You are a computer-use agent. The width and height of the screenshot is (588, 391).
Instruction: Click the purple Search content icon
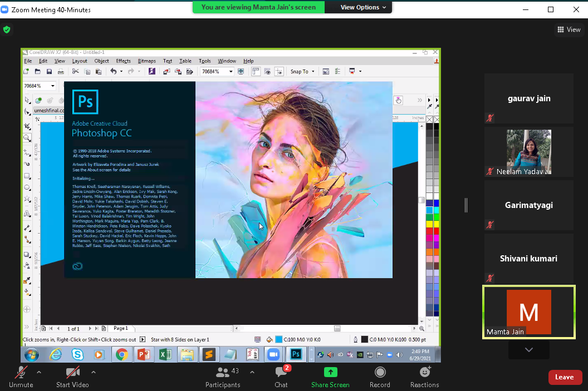tap(152, 72)
